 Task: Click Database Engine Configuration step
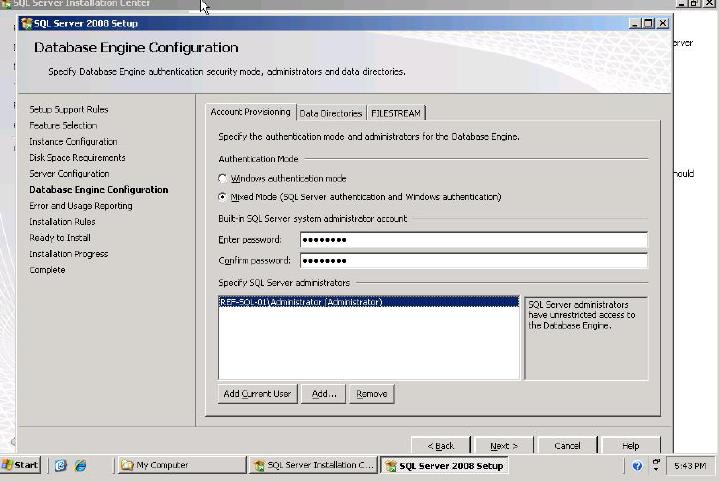99,190
